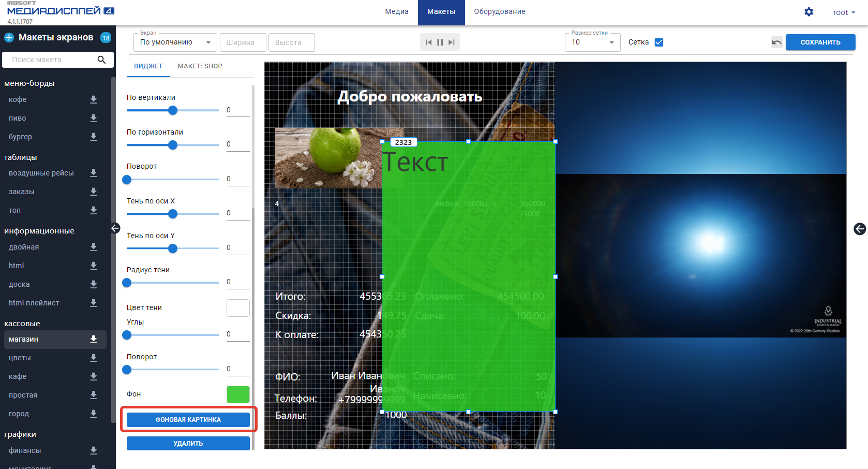This screenshot has height=469, width=868.
Task: Download the заказы layout
Action: (94, 192)
